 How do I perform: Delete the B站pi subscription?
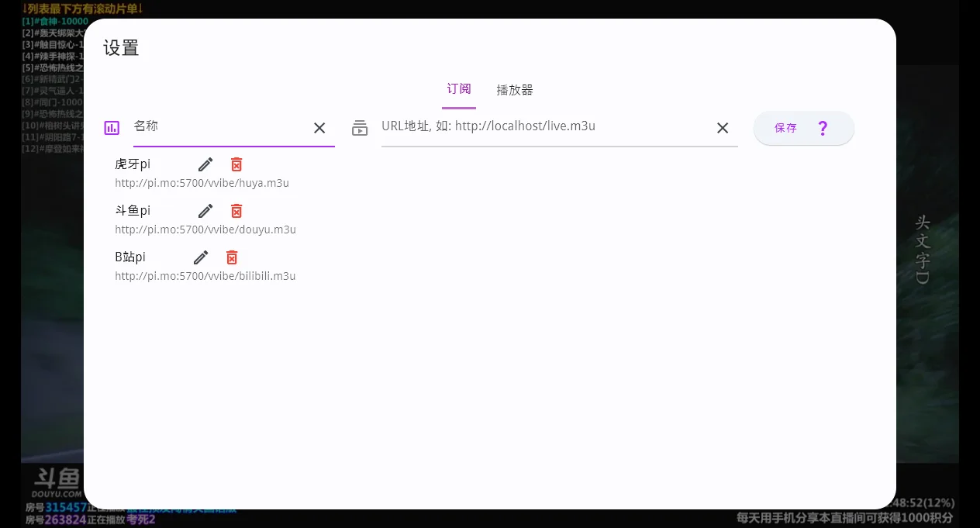(x=232, y=257)
